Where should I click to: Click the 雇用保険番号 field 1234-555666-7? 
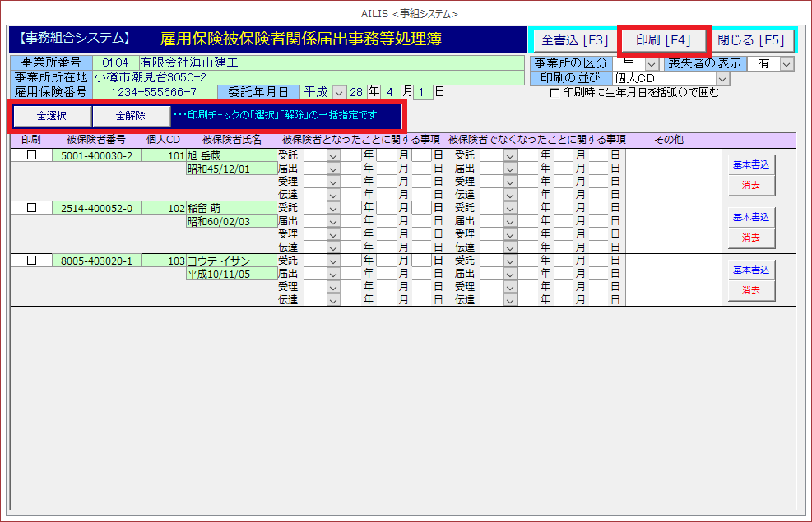click(x=154, y=92)
